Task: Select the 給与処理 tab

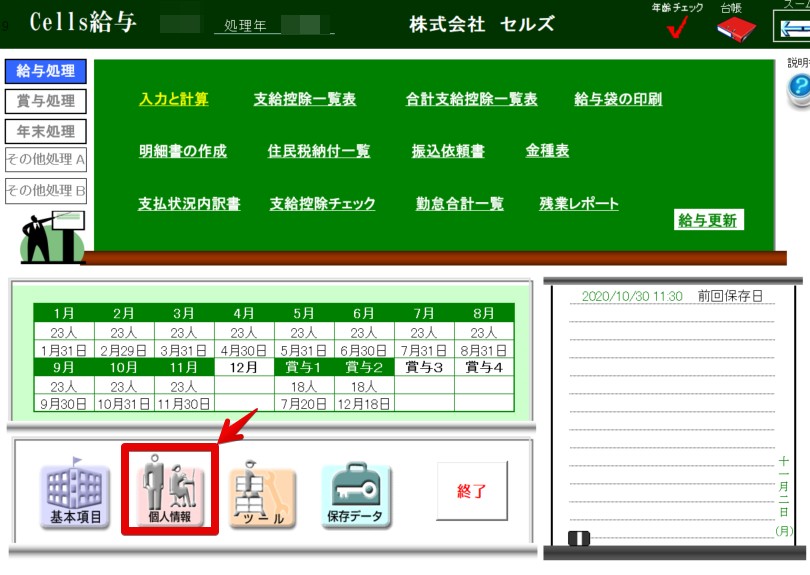Action: click(x=46, y=71)
